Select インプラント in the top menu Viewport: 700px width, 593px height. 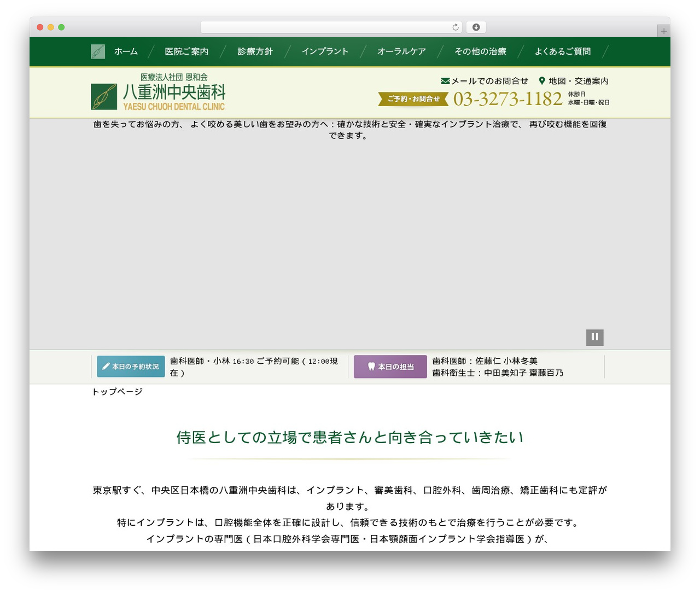pos(325,51)
